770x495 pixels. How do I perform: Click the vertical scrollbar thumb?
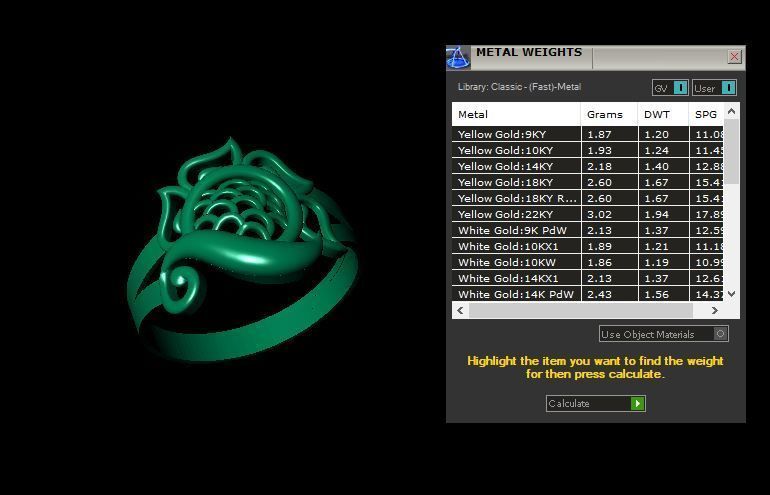point(731,151)
